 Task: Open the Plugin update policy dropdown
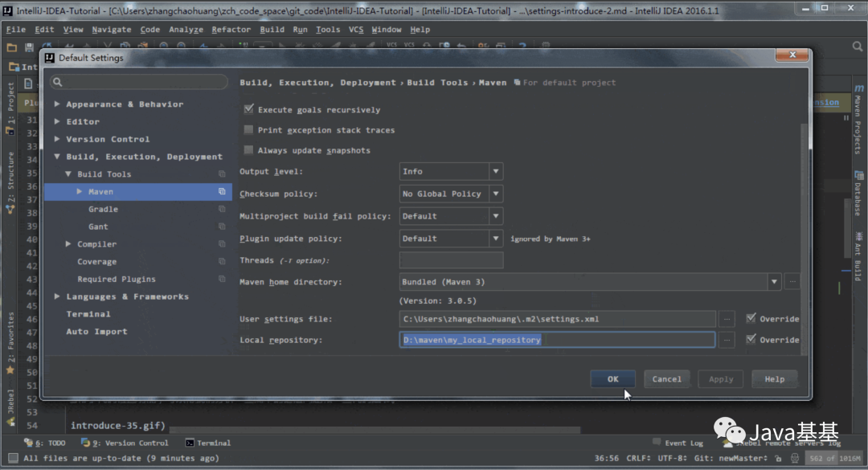pyautogui.click(x=496, y=239)
